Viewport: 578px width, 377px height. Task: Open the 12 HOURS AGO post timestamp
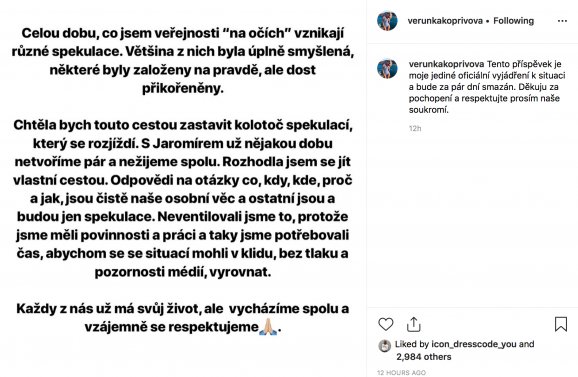point(401,373)
